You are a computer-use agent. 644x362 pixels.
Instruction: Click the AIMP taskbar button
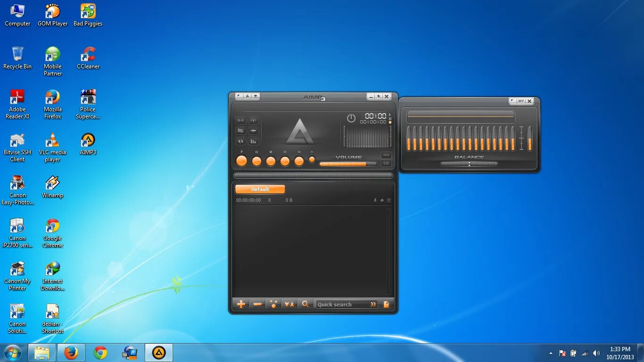point(159,353)
